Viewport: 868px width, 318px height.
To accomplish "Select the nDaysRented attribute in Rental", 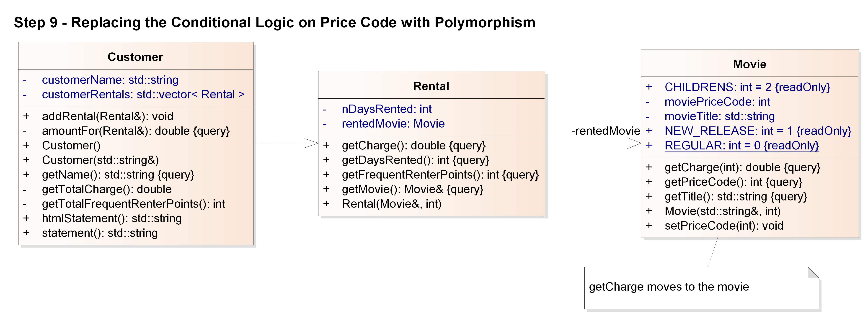I will click(x=387, y=109).
